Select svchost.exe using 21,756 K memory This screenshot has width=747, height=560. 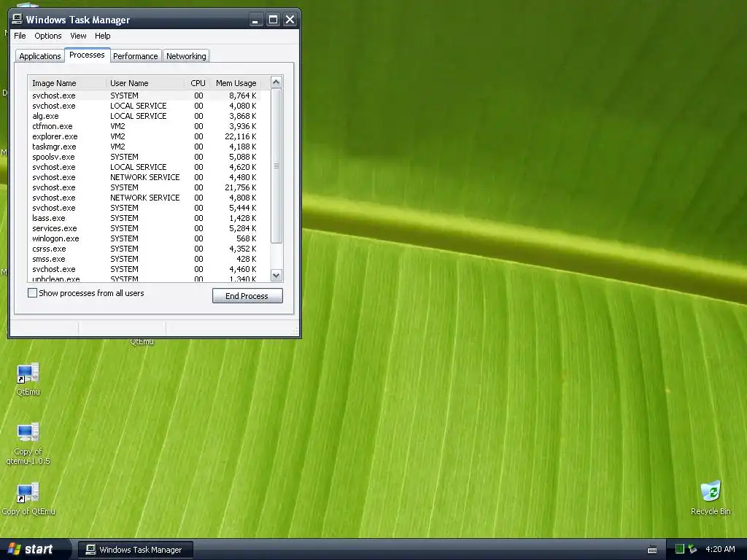[x=144, y=187]
